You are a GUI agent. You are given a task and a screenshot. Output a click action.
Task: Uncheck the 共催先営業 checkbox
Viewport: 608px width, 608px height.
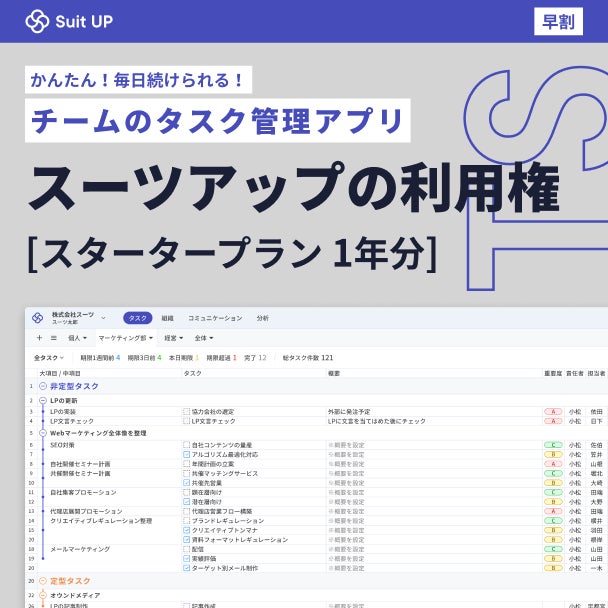(x=187, y=483)
